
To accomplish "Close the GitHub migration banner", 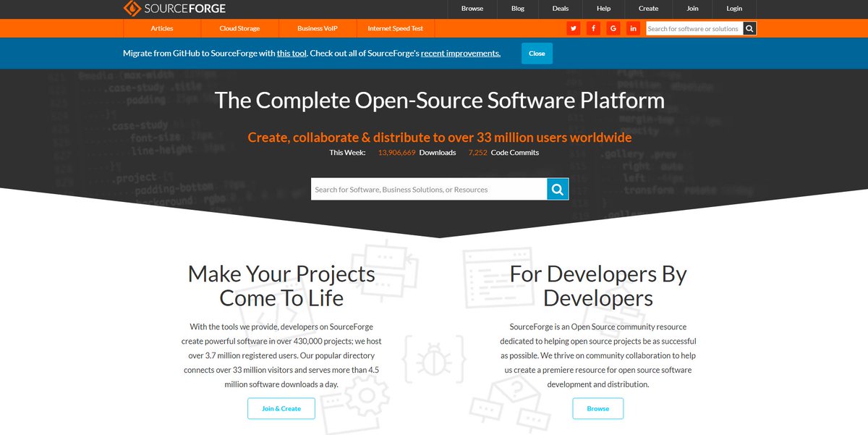I will (537, 54).
